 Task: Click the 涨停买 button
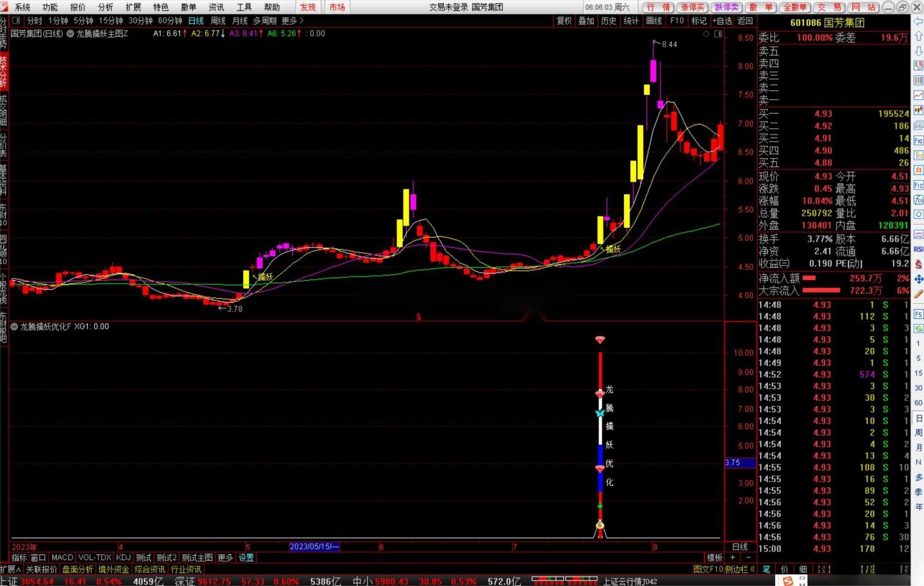693,7
